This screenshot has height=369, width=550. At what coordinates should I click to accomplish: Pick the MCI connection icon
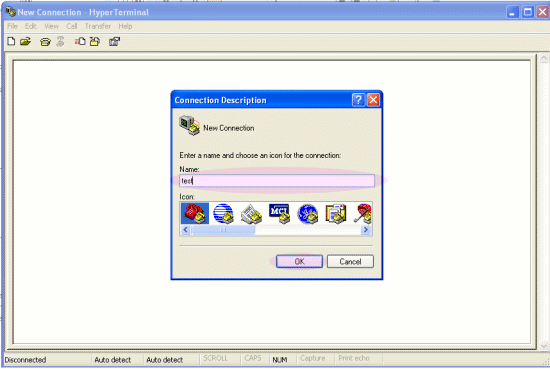click(279, 213)
